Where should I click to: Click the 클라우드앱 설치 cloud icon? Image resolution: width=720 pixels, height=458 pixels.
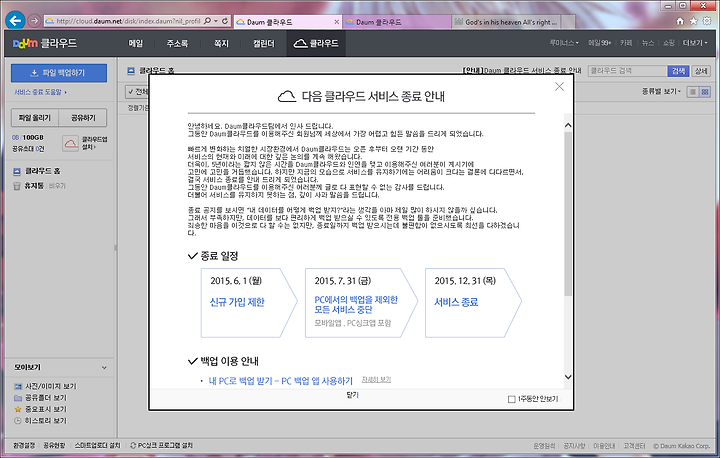coord(71,143)
